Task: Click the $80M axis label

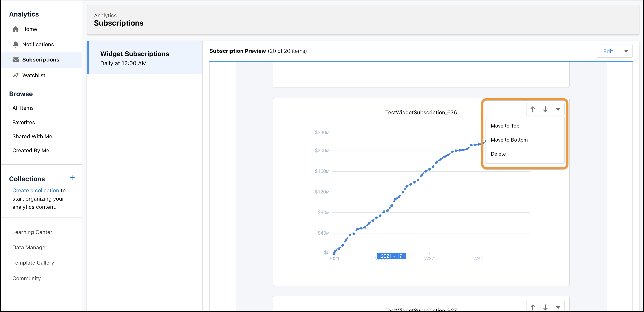Action: (x=323, y=213)
